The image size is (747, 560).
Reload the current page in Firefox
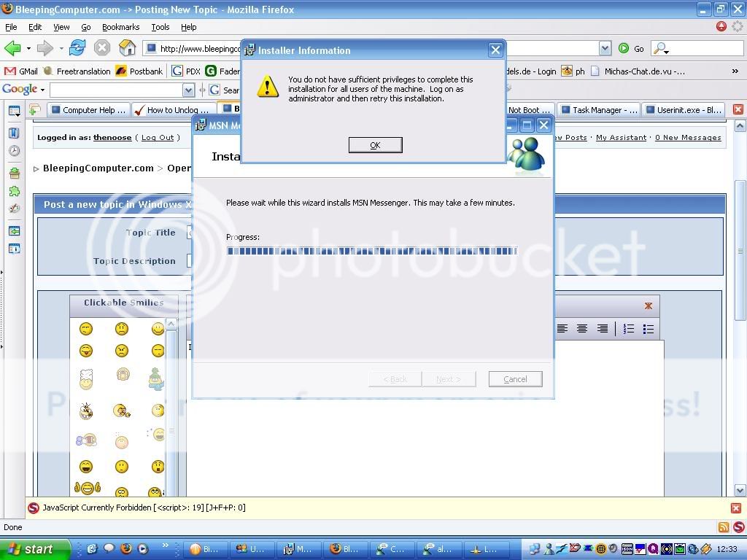(x=77, y=48)
